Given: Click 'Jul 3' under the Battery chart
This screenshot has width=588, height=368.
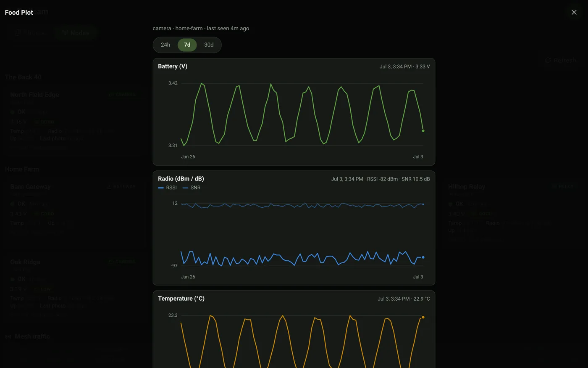Looking at the screenshot, I should (x=418, y=156).
